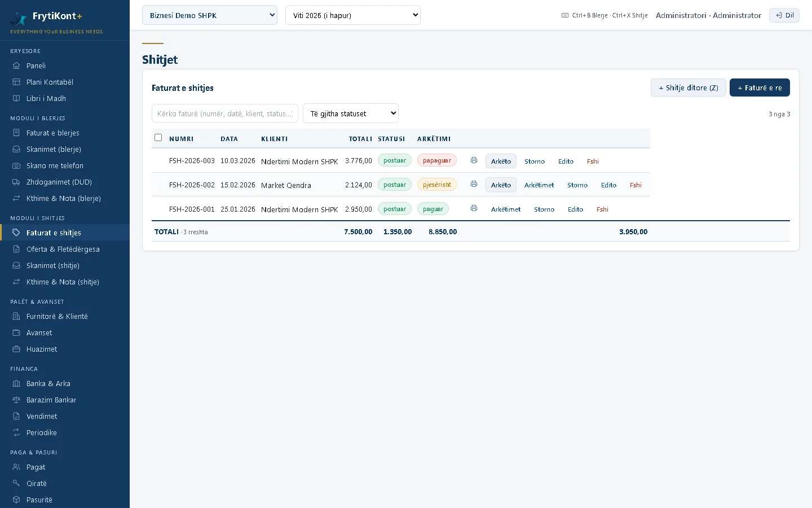Click Storno for invoice FSH-2026-003
This screenshot has width=812, height=508.
click(x=535, y=161)
